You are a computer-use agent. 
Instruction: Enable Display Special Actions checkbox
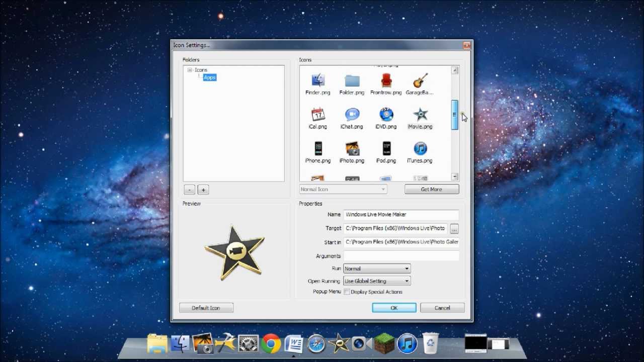coord(347,292)
